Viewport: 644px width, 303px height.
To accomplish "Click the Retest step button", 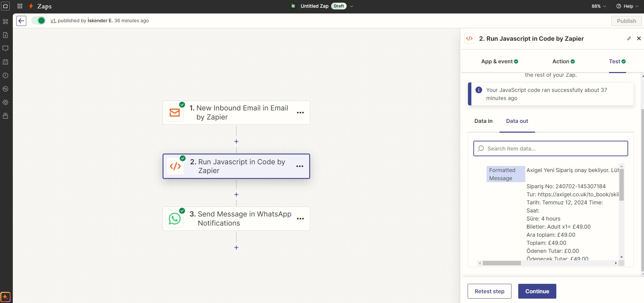I will [x=489, y=291].
